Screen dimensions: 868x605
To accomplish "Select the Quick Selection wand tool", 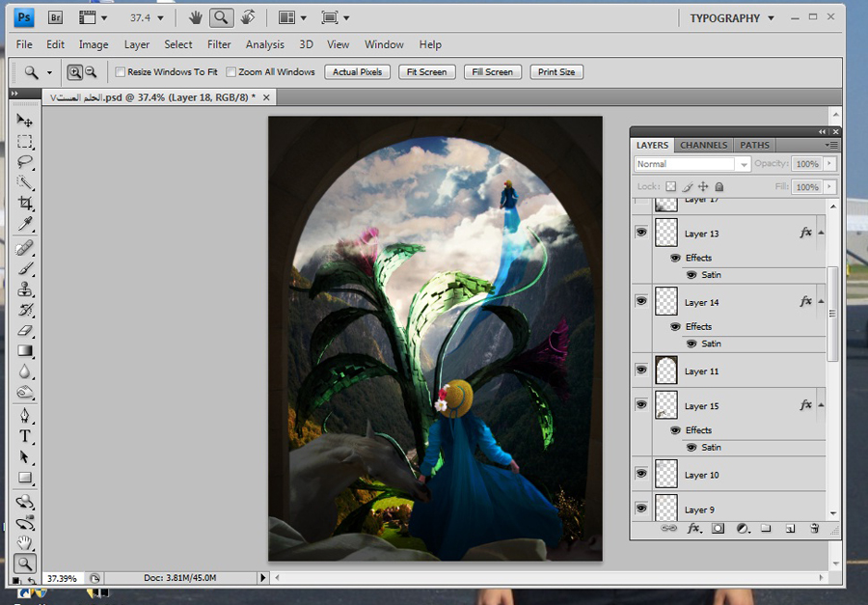I will tap(24, 182).
